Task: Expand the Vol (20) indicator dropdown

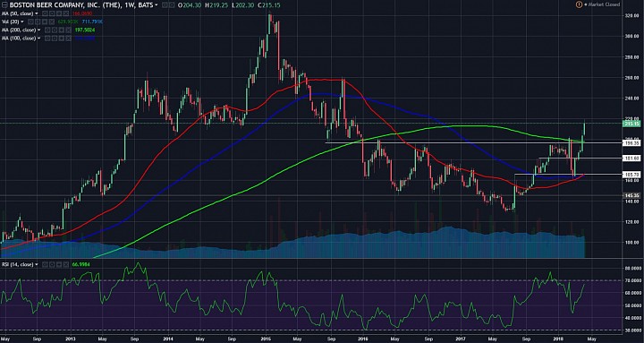Action: [22, 21]
